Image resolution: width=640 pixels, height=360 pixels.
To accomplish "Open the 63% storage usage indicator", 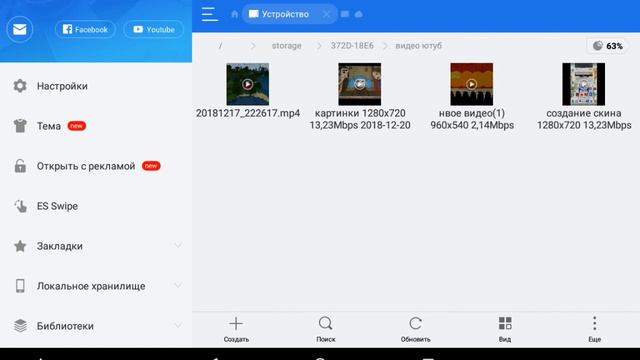I will click(608, 46).
